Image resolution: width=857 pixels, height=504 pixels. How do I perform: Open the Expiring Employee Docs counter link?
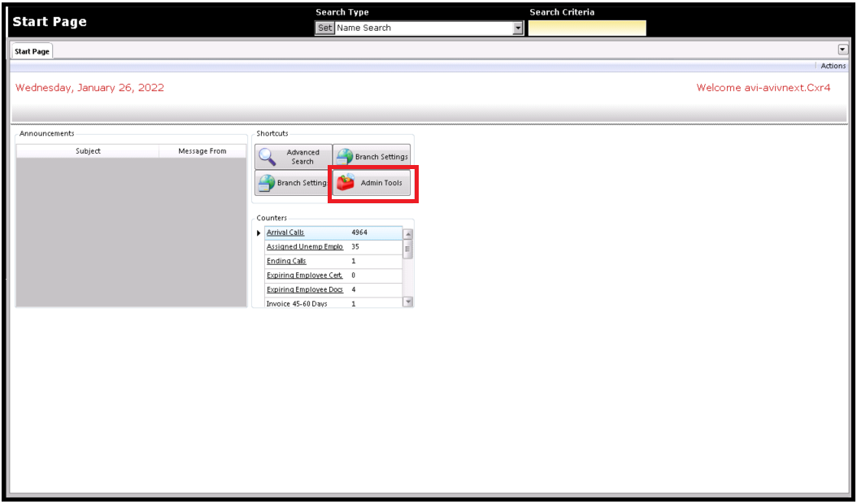[x=304, y=289]
